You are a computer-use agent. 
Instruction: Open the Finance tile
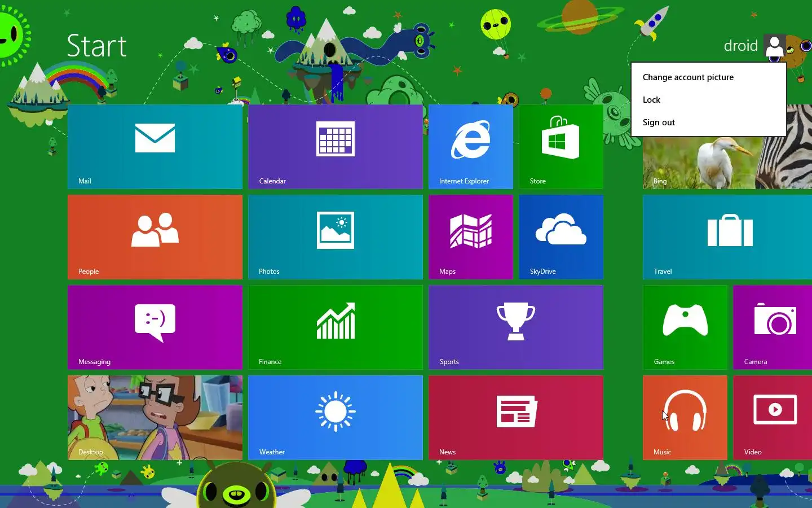(x=336, y=327)
